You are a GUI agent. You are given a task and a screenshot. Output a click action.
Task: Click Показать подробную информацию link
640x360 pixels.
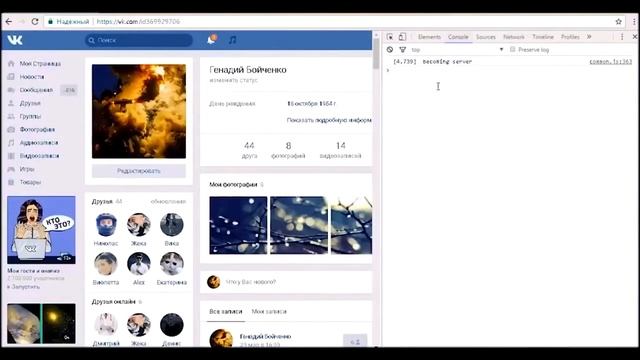(x=329, y=120)
